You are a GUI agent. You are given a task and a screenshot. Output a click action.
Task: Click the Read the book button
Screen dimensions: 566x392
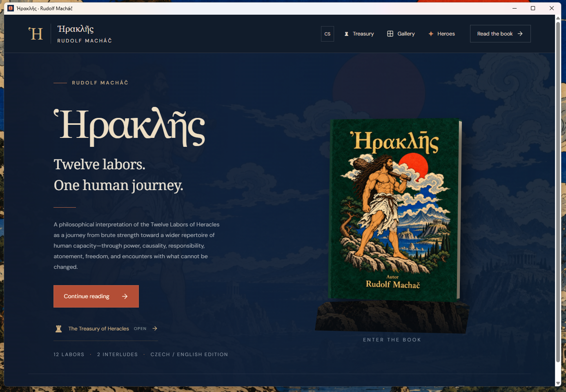[x=500, y=34]
